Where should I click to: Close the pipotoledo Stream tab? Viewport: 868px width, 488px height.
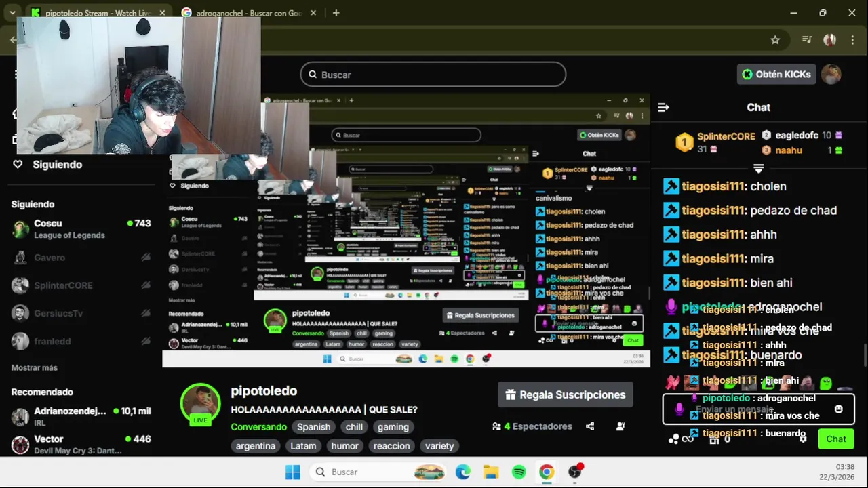coord(162,13)
